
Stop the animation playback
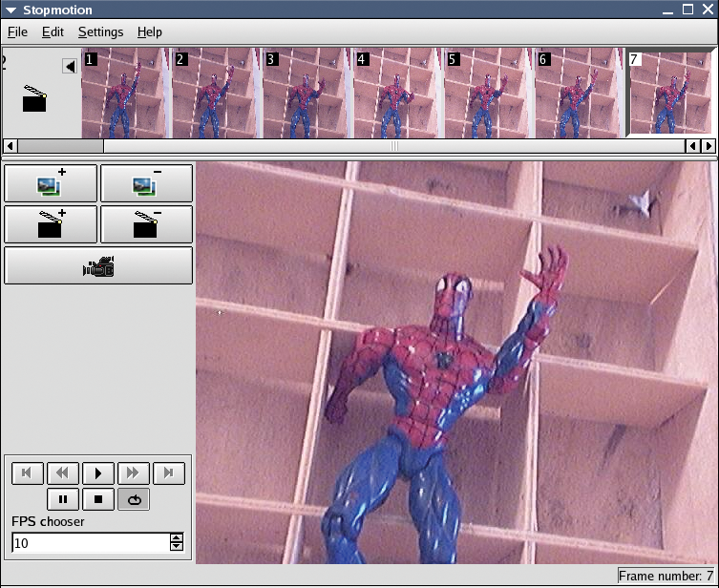tap(98, 499)
